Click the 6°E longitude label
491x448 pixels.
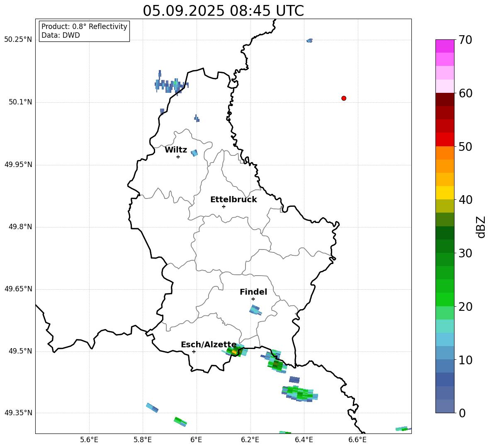196,440
